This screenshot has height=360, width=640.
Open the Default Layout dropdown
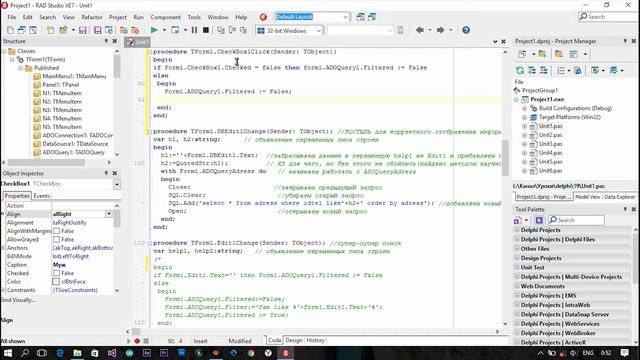[345, 17]
